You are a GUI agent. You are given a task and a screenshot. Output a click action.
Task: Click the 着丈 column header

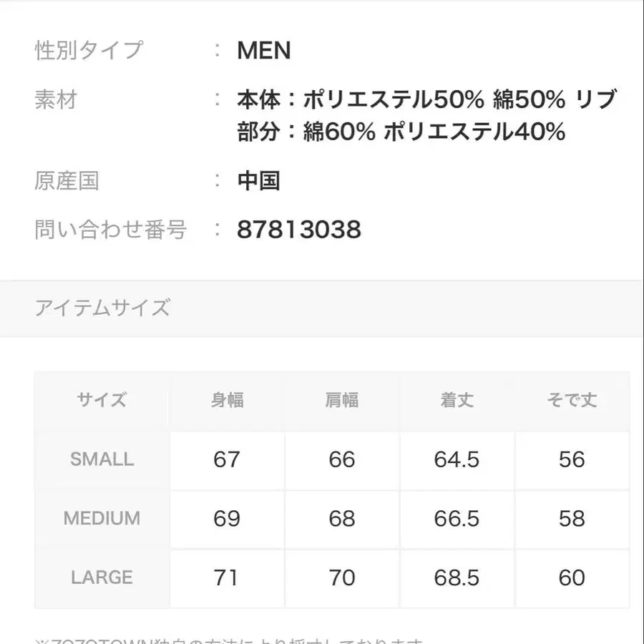[x=457, y=400]
